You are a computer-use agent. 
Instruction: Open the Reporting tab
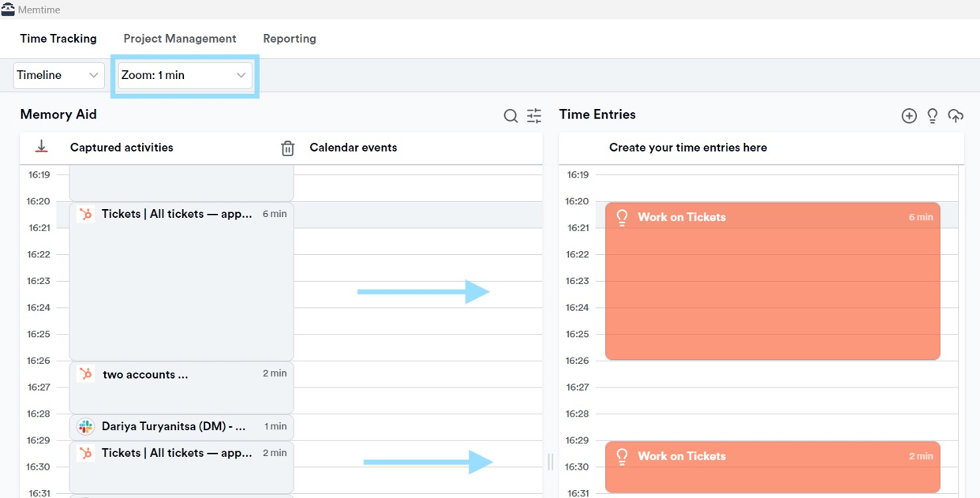[x=289, y=38]
